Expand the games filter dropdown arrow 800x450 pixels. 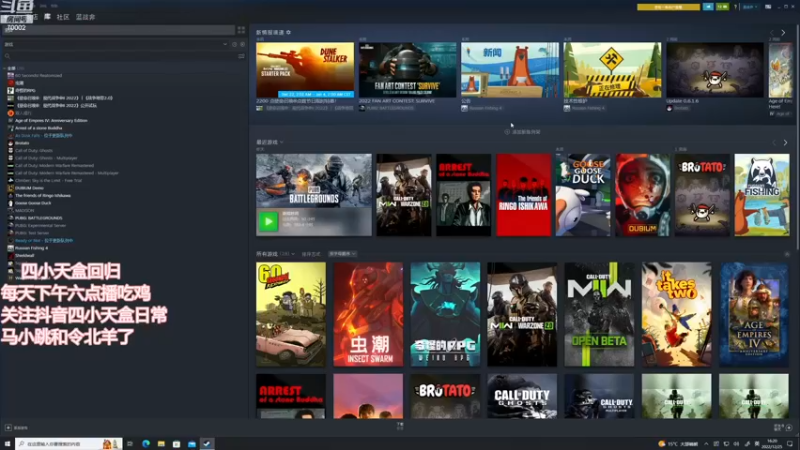225,44
